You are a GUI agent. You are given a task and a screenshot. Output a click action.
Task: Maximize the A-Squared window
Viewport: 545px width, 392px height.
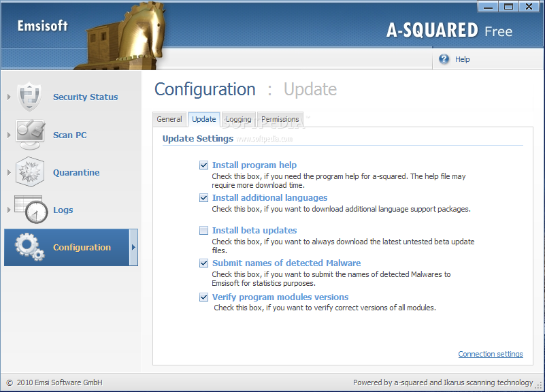(x=508, y=7)
